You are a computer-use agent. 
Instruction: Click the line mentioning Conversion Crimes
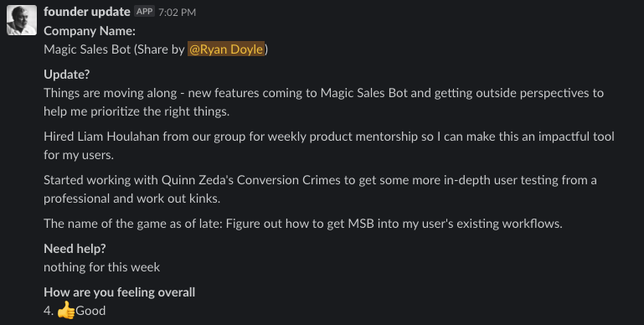coord(321,180)
